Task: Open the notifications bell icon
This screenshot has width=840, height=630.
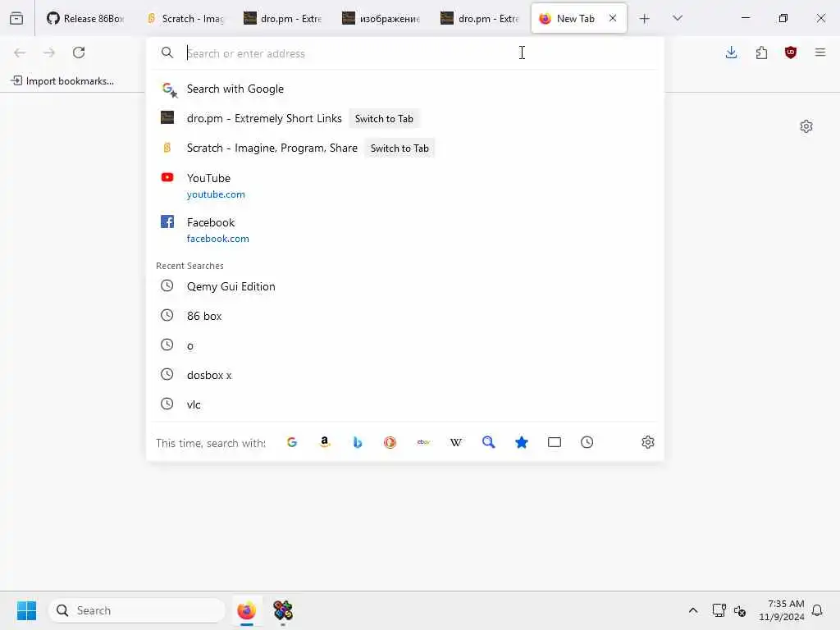Action: tap(818, 610)
